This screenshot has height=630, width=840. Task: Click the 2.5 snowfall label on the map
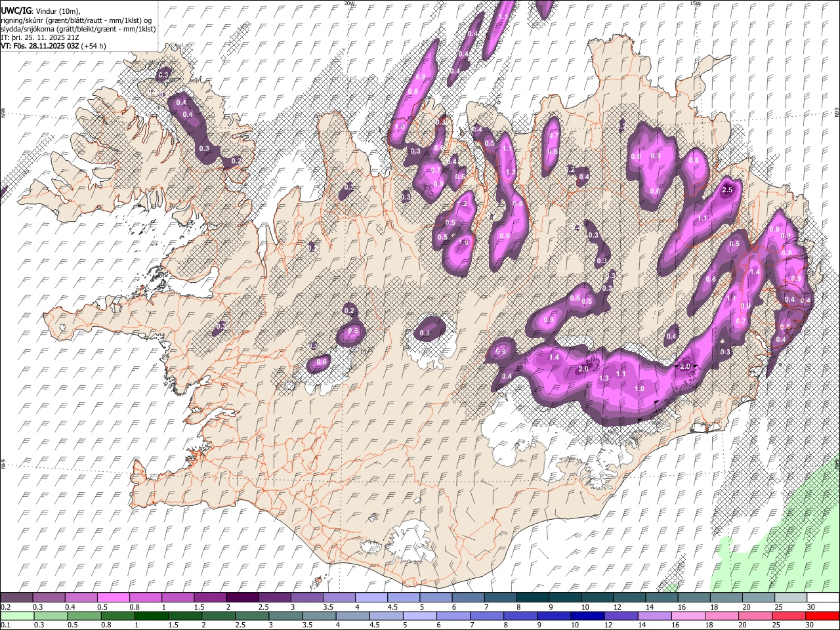[727, 190]
